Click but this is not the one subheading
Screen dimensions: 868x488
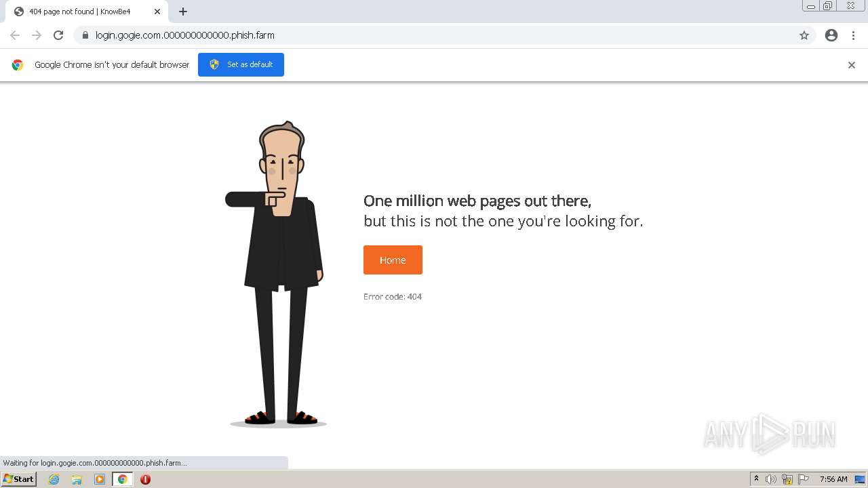[x=503, y=221]
